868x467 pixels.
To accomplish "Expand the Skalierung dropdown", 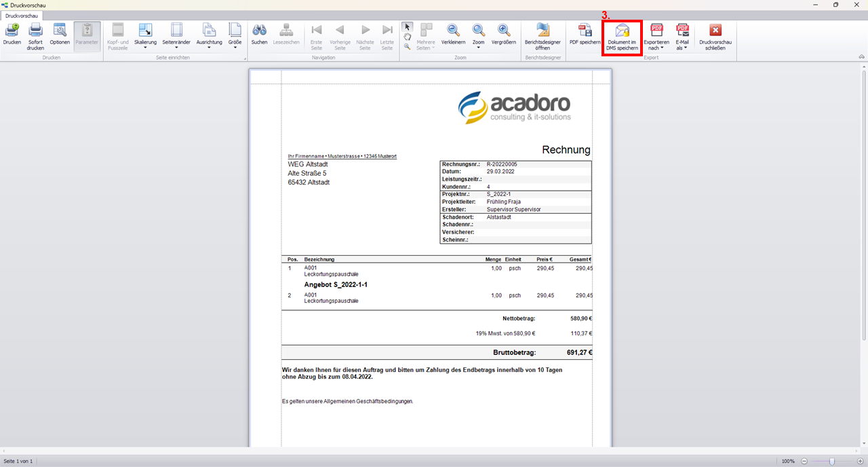I will [x=145, y=37].
